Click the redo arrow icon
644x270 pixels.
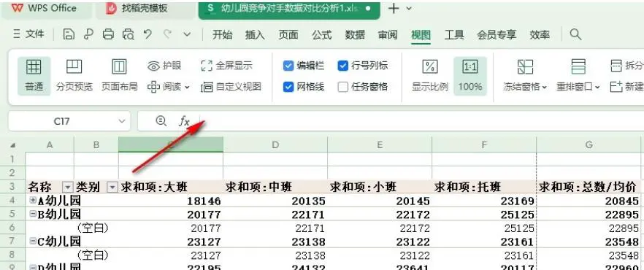pos(167,34)
